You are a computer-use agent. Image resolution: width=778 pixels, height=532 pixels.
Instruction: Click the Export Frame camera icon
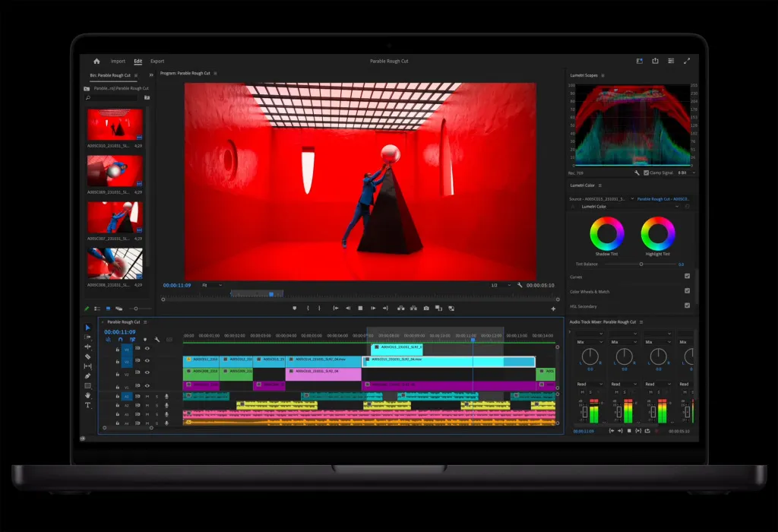tap(426, 309)
